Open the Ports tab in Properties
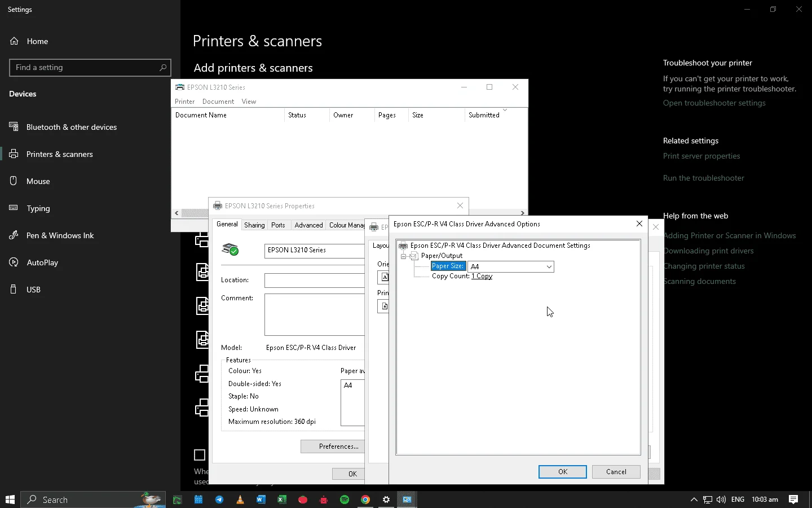 click(278, 225)
